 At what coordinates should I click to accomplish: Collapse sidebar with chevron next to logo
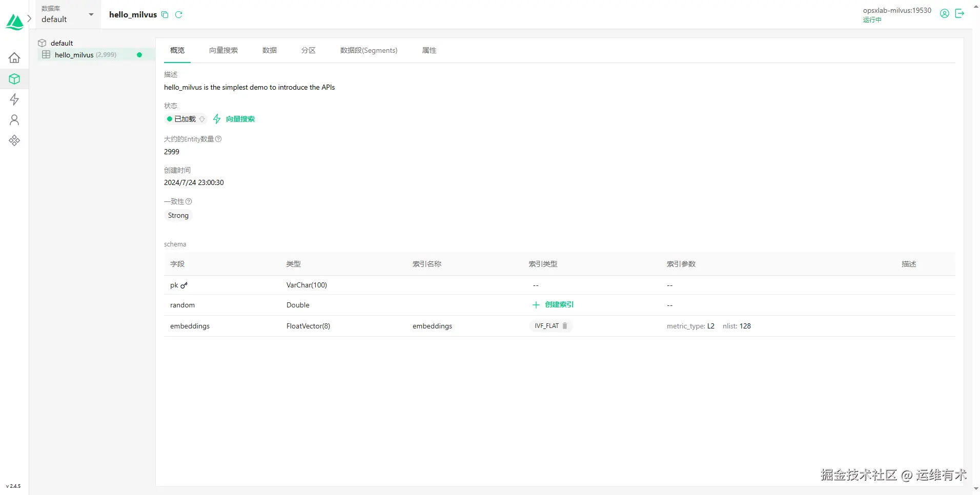tap(30, 18)
